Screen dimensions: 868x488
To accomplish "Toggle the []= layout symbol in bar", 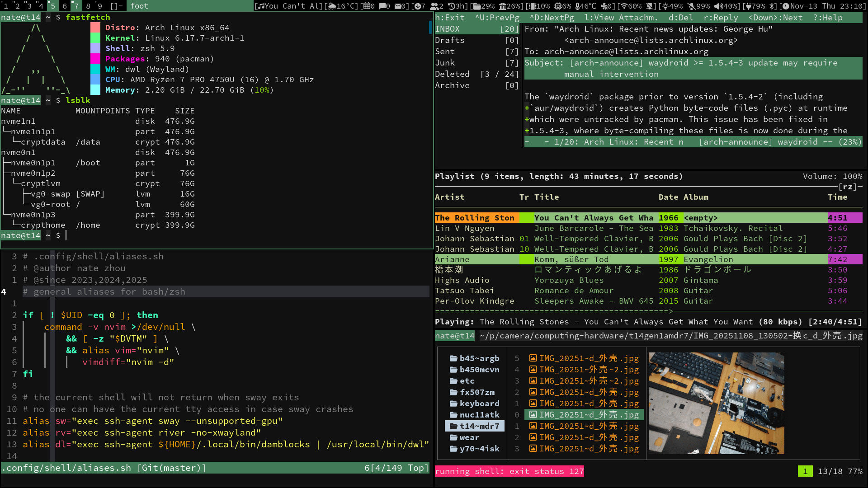I will (117, 6).
